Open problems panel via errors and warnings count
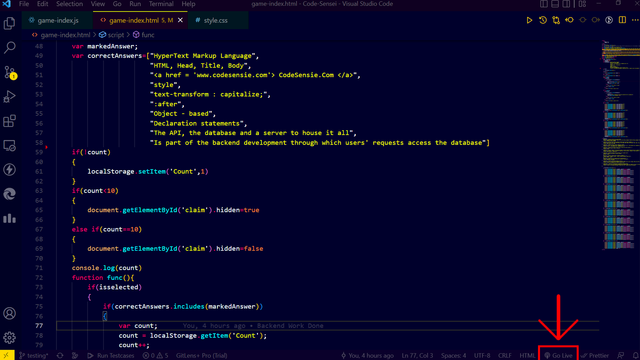Screen dimensions: 640x360 (156, 356)
